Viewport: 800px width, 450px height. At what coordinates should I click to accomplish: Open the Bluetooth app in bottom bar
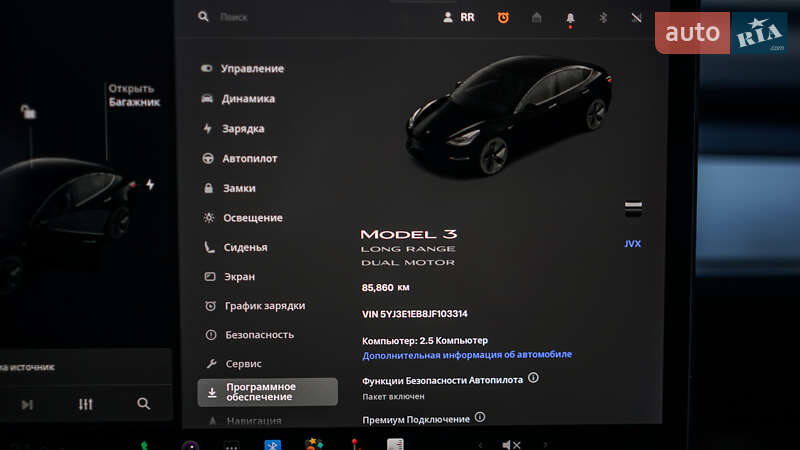(x=272, y=444)
